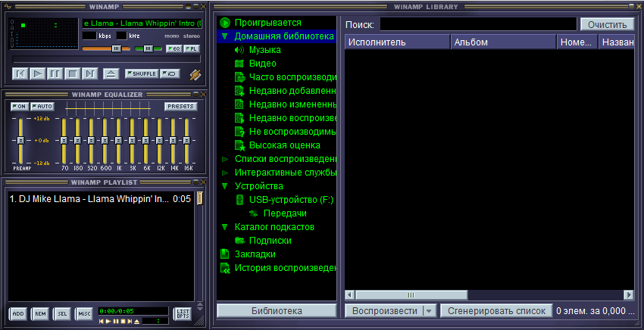Open История воспроизведения history icon
644x330 pixels.
point(225,268)
